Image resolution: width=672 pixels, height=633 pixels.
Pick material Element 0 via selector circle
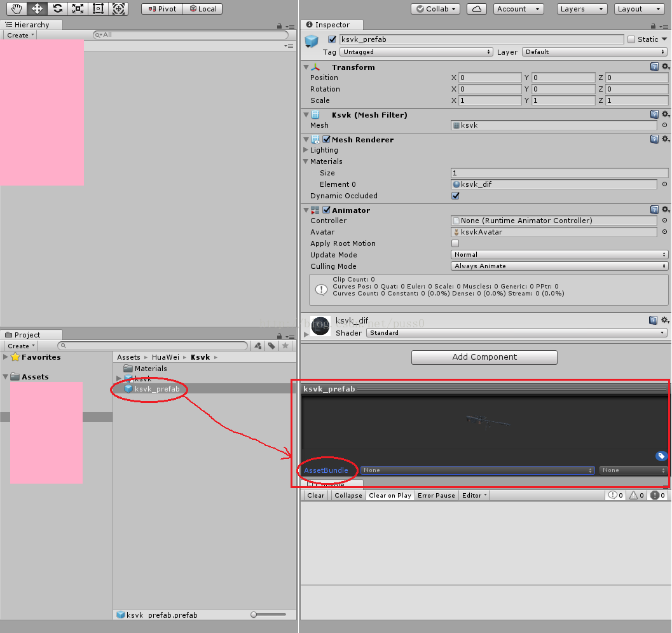pos(664,184)
